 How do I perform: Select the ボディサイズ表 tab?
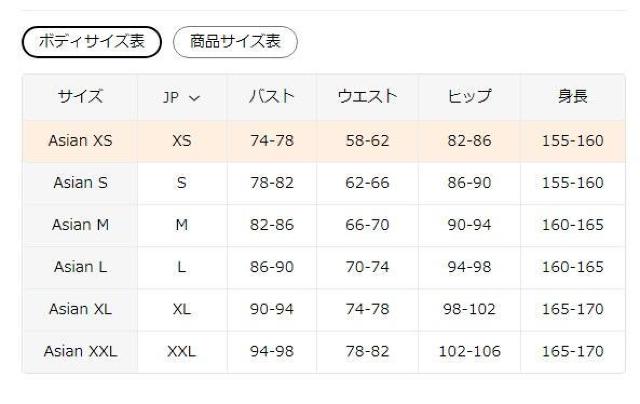click(x=91, y=41)
